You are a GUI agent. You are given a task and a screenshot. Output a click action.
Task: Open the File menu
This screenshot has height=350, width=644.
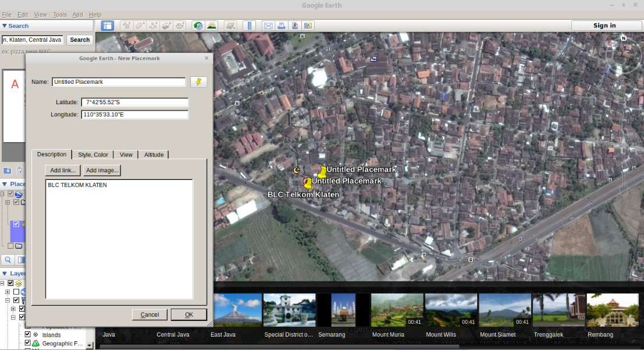pos(6,15)
